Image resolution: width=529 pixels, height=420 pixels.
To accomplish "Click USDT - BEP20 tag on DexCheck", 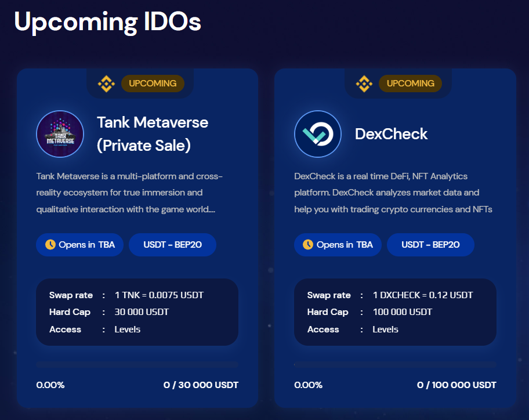I will [430, 245].
